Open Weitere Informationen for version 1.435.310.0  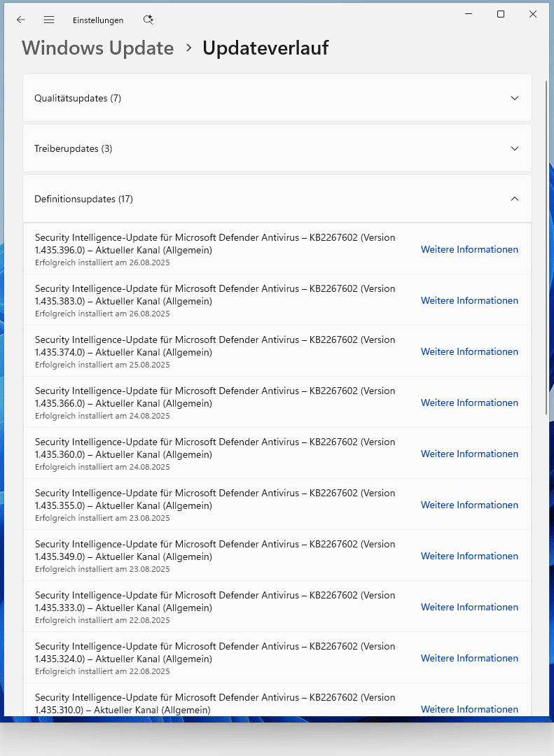[469, 709]
